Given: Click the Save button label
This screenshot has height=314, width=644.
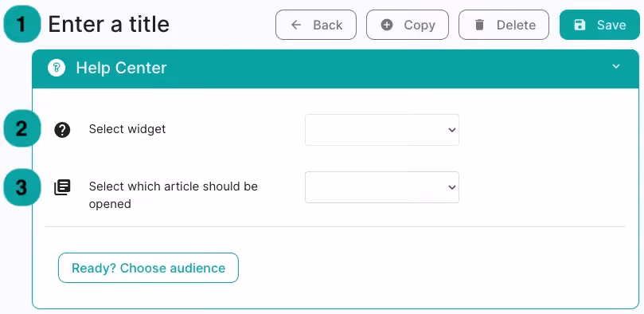Looking at the screenshot, I should pyautogui.click(x=611, y=25).
